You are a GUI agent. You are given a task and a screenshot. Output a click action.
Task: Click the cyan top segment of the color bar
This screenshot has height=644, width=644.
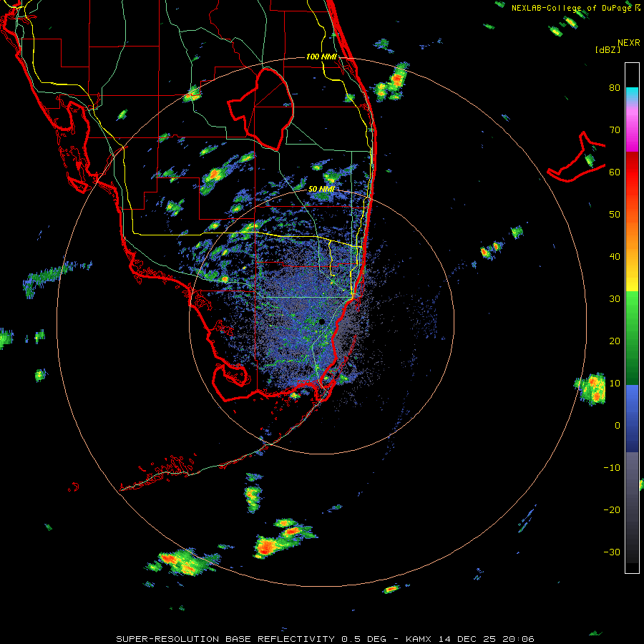(632, 94)
